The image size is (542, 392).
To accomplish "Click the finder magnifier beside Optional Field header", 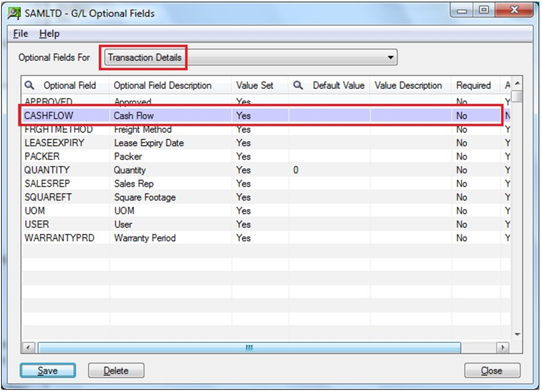I will click(30, 85).
